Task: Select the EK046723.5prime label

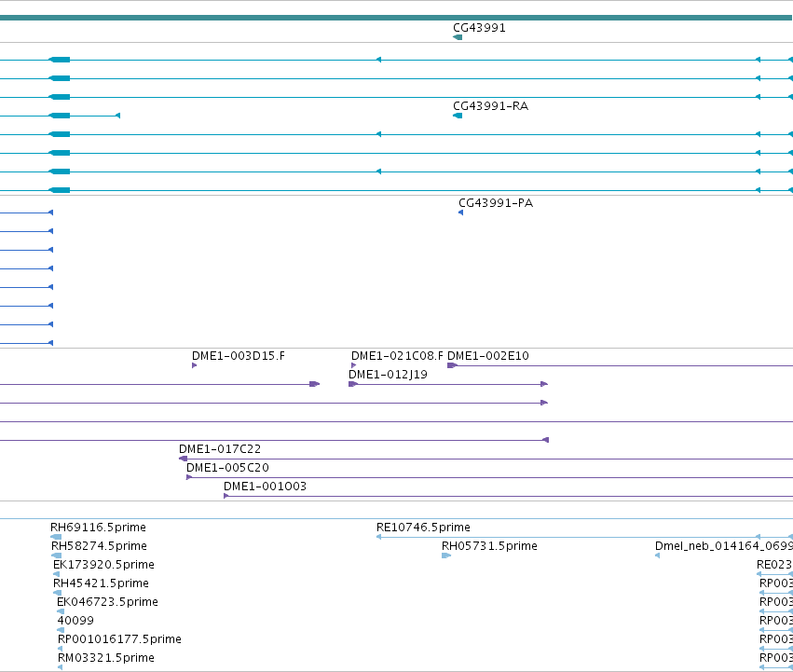Action: tap(108, 602)
